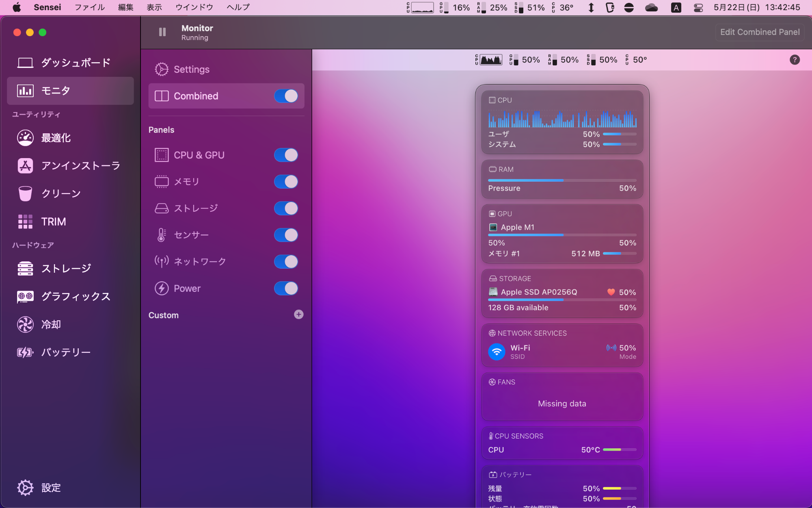Viewport: 812px width, 508px height.
Task: Open the クリーン trash tool
Action: pyautogui.click(x=70, y=193)
